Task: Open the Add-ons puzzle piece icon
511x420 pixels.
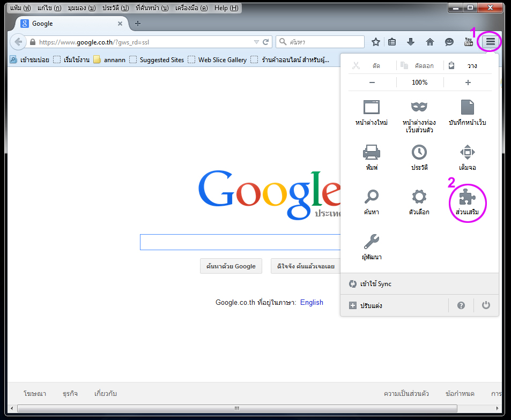Action: click(467, 199)
